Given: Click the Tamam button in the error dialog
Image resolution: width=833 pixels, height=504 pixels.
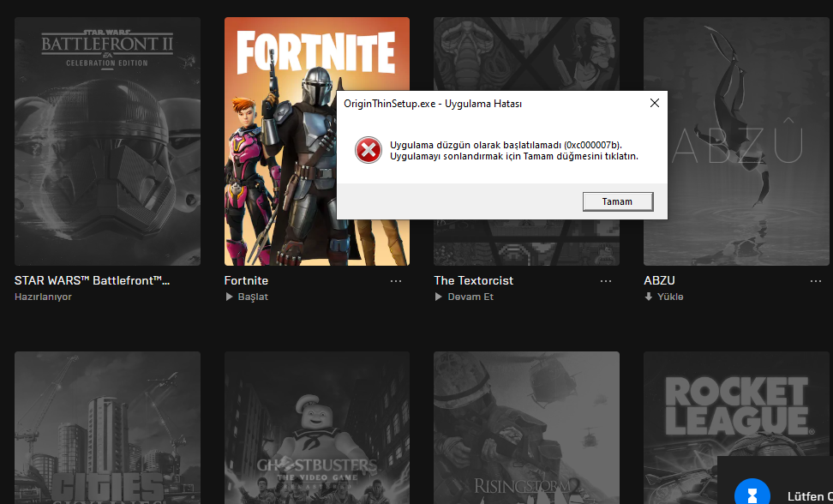Looking at the screenshot, I should tap(618, 201).
